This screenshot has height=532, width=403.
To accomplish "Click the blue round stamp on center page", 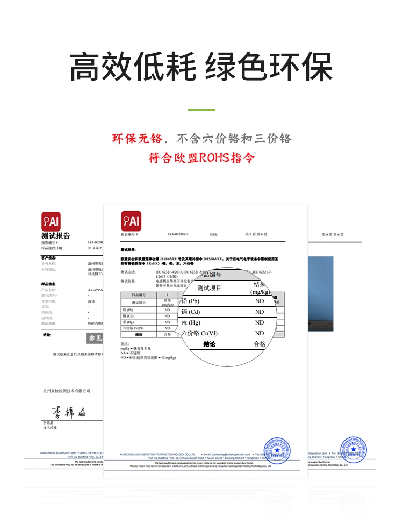I will click(277, 450).
